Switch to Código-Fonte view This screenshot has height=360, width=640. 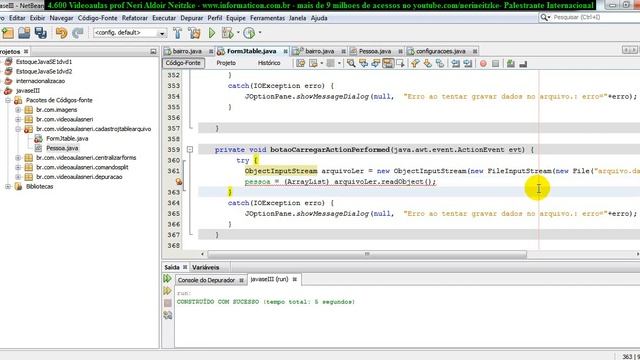click(183, 63)
